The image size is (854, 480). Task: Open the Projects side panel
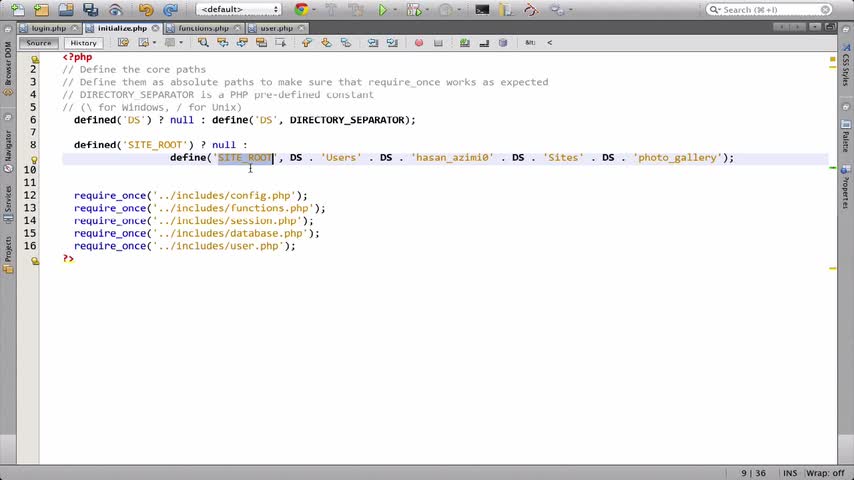click(x=8, y=255)
